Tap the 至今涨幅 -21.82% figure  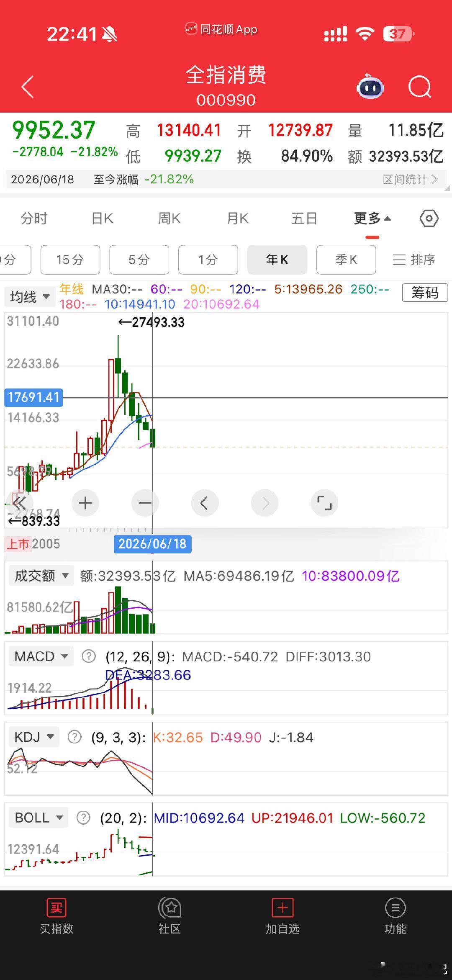point(169,180)
